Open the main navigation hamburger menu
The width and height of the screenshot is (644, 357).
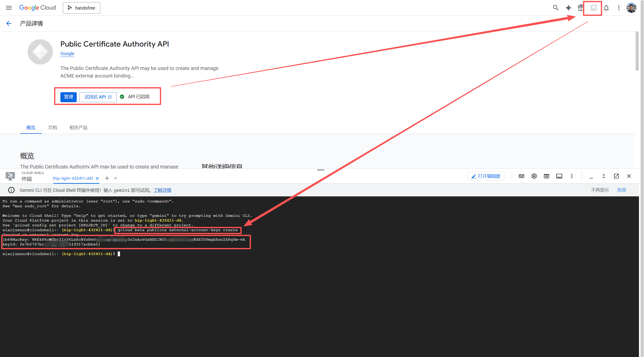[x=9, y=8]
